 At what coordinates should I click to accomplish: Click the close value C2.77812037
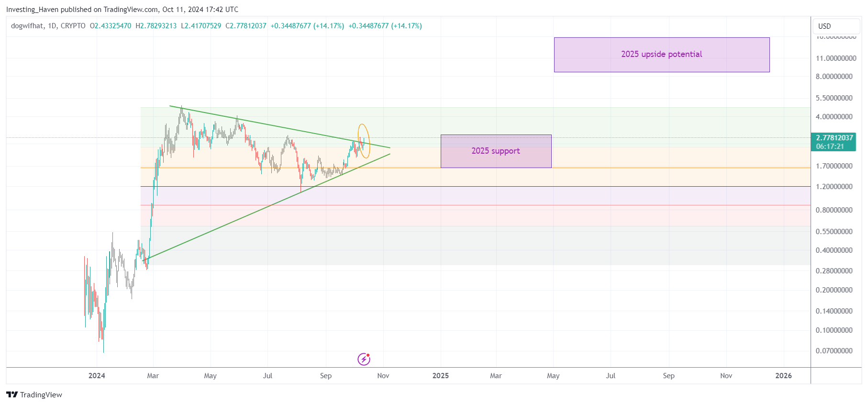click(x=246, y=26)
